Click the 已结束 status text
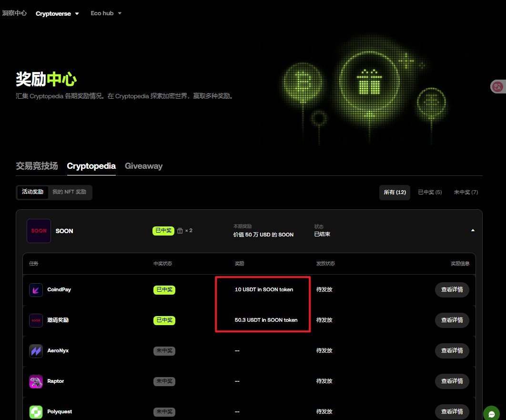Image resolution: width=506 pixels, height=420 pixels. pos(322,234)
